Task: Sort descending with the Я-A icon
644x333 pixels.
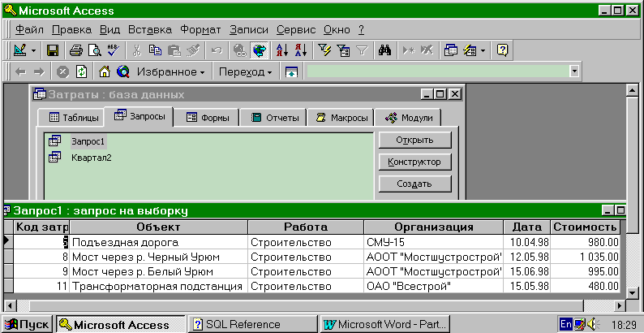Action: [301, 50]
